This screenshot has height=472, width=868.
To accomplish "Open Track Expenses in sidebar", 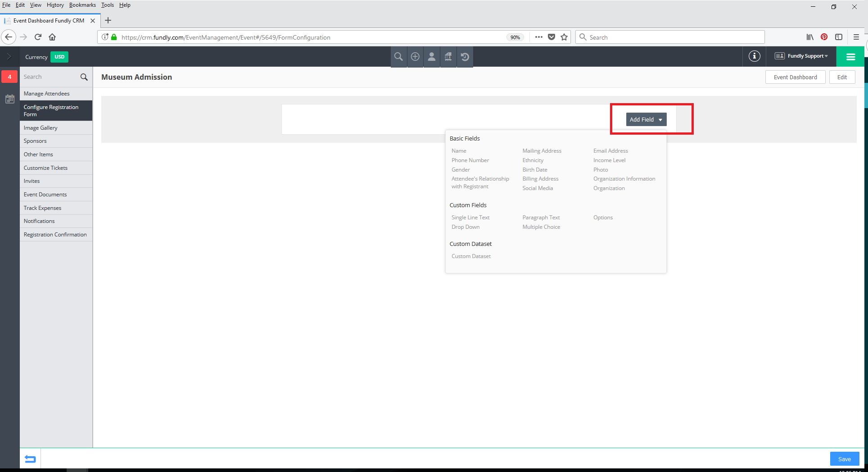I will [56, 208].
